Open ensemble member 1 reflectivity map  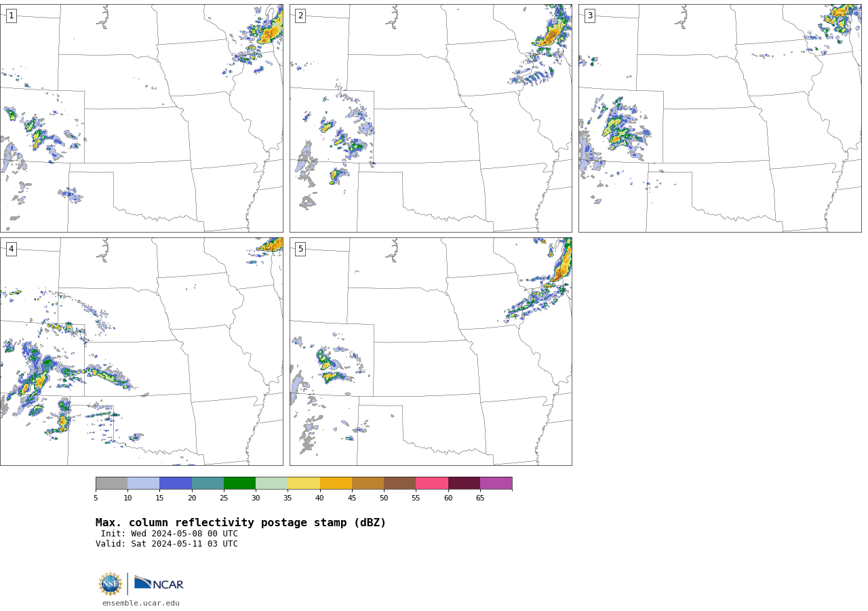point(142,118)
